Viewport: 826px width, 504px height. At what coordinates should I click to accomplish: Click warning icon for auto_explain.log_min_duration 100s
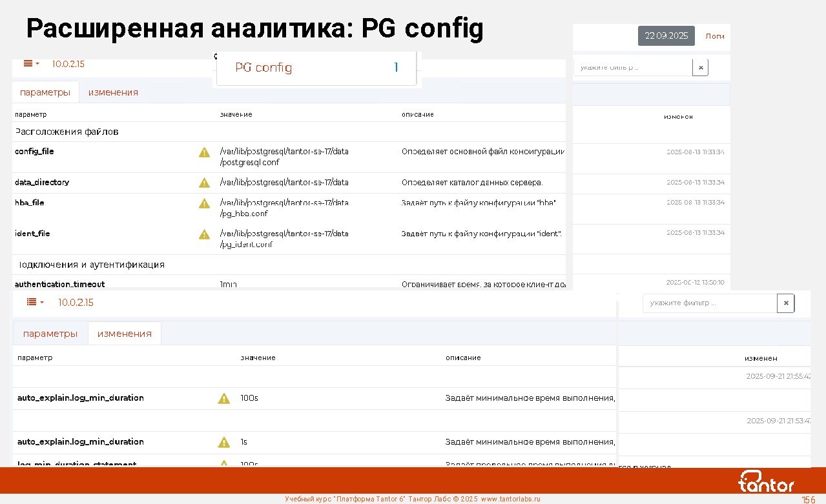click(223, 399)
